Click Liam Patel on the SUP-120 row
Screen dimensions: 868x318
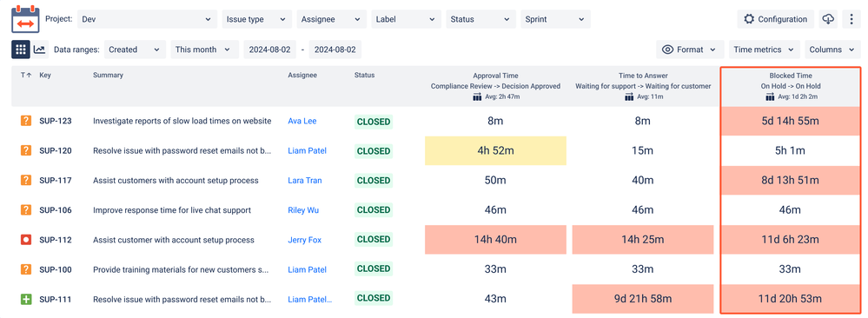pos(308,150)
